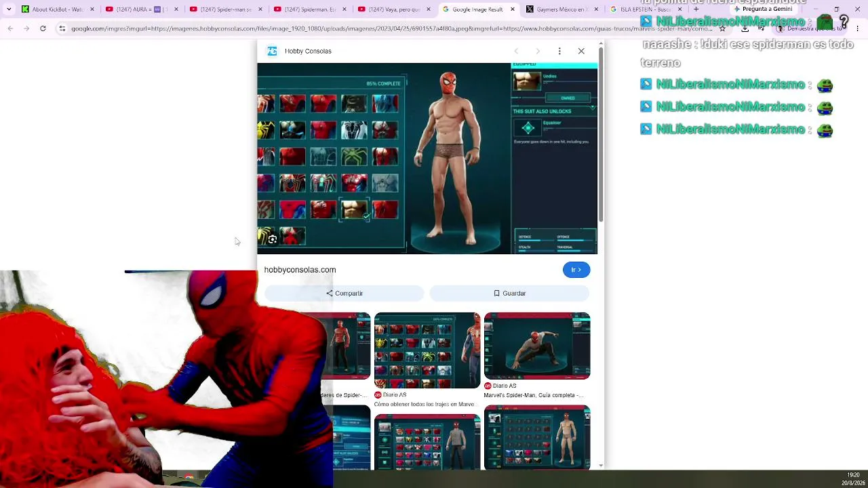Viewport: 868px width, 488px height.
Task: Open the bottom-row jacket Spider-Man suit thumbnail
Action: coord(427,441)
